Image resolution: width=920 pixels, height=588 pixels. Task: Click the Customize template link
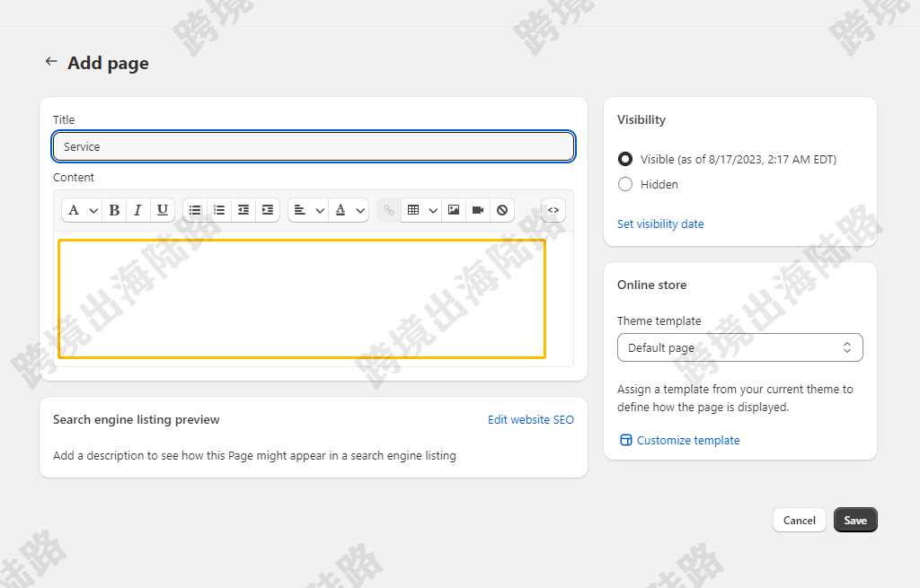679,440
